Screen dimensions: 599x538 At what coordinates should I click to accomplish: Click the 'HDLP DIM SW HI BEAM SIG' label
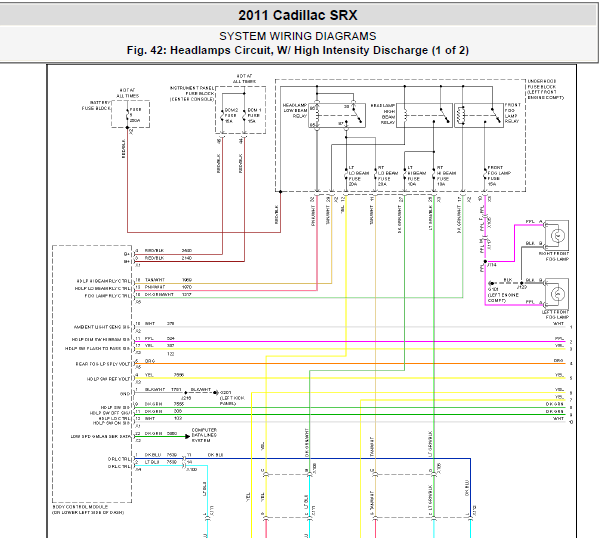[101, 339]
